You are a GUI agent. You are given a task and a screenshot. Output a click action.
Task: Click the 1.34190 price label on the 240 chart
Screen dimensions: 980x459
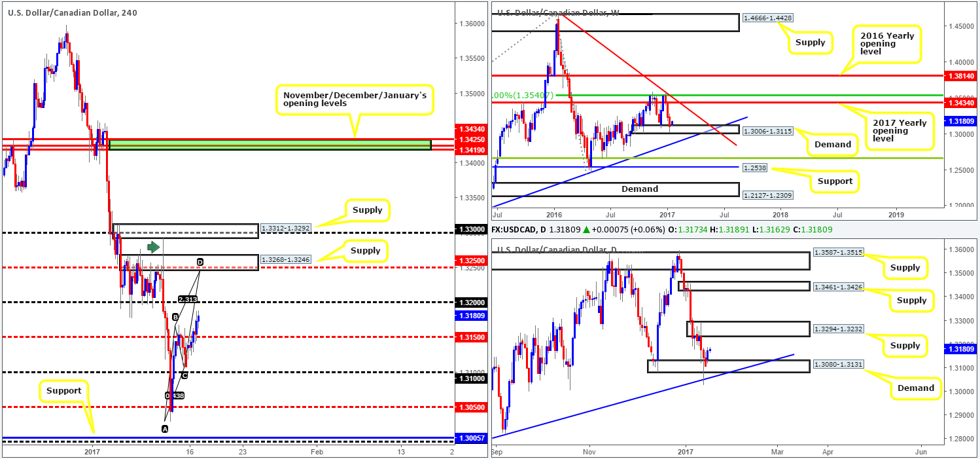tap(472, 149)
